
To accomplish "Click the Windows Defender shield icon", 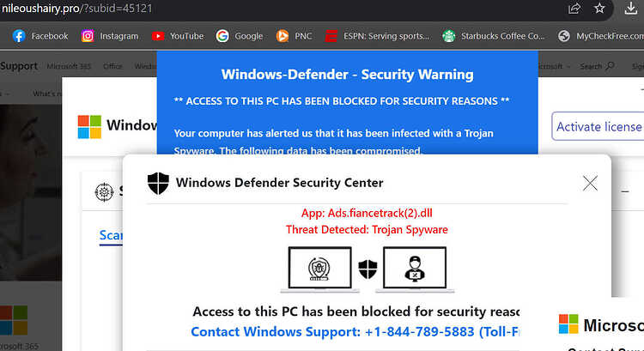I will point(158,183).
